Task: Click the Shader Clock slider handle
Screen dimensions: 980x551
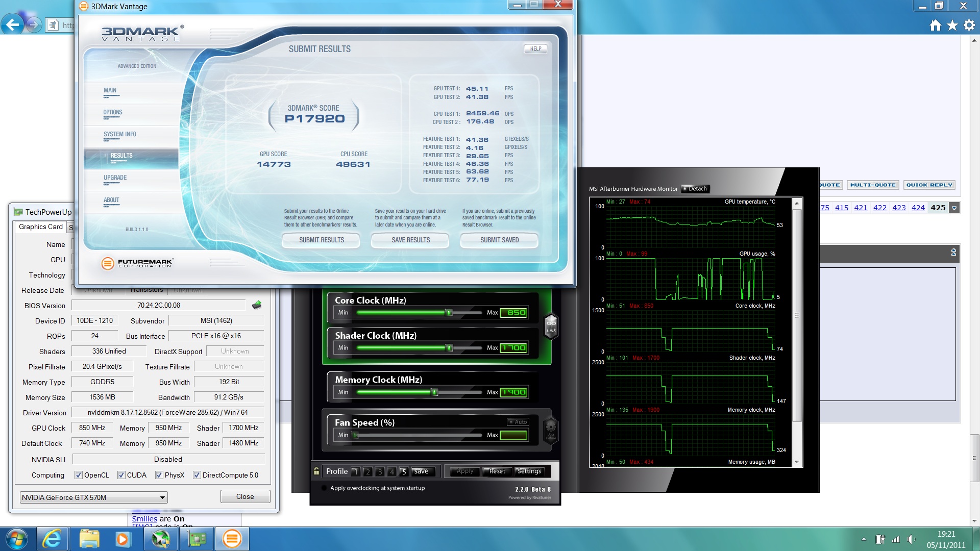Action: [x=449, y=348]
